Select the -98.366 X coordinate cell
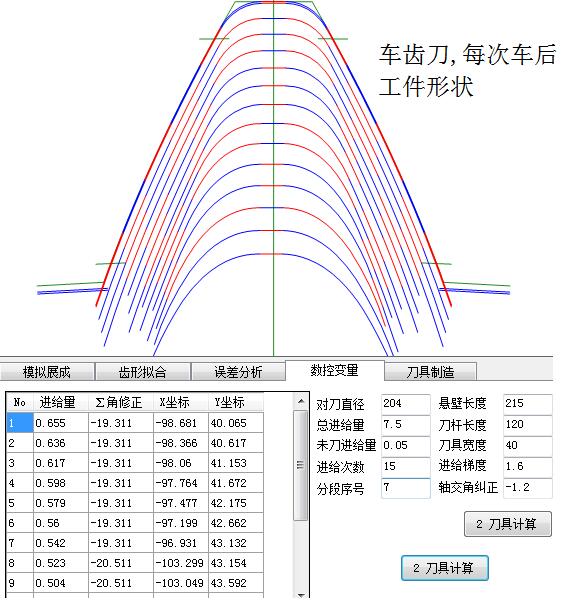 click(181, 443)
